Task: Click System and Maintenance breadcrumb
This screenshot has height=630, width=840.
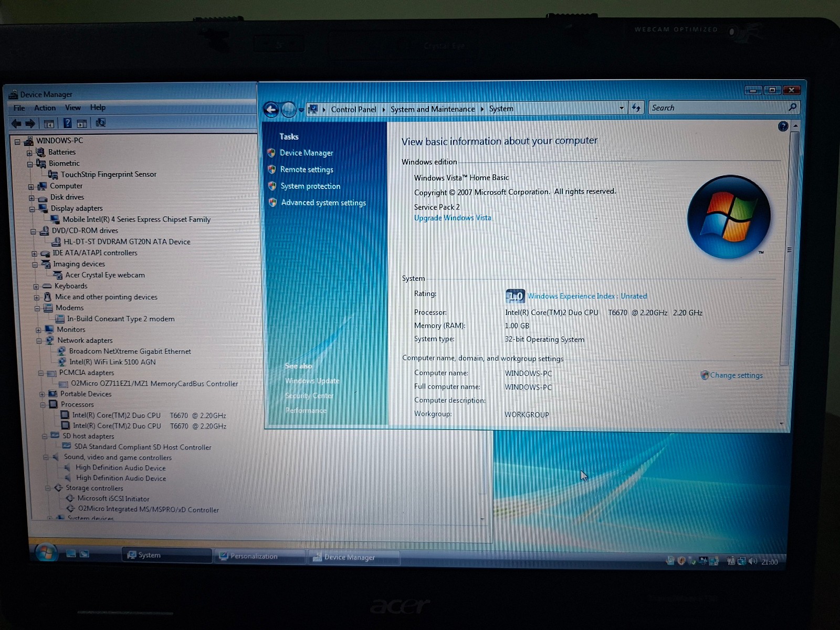Action: point(432,109)
